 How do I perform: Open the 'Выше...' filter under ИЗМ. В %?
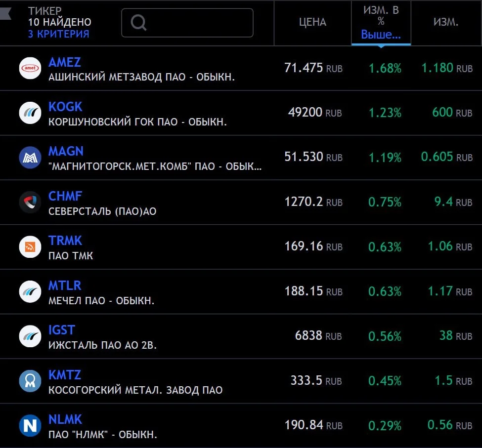pyautogui.click(x=381, y=35)
